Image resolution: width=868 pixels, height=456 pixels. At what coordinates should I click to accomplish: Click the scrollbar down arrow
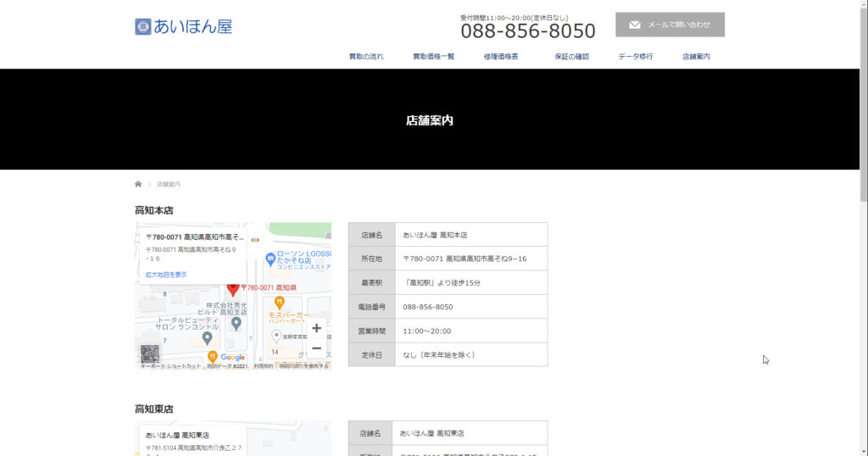[x=864, y=452]
